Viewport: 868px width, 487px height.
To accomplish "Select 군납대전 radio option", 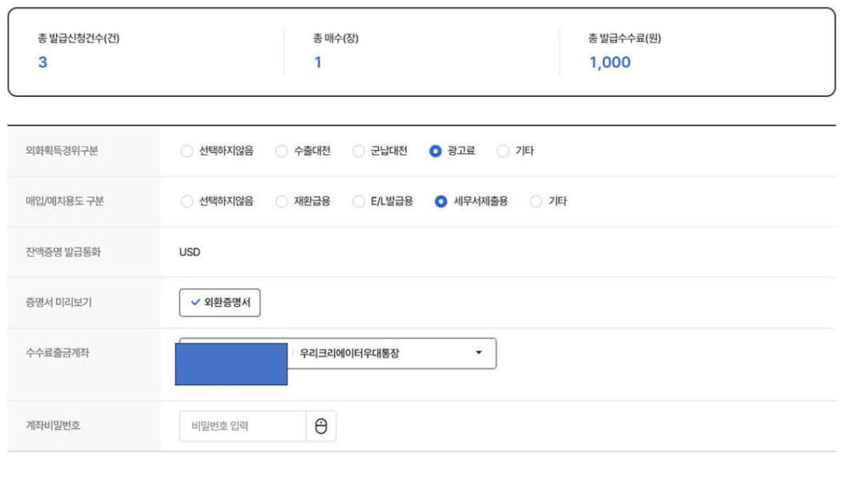I will [x=359, y=151].
